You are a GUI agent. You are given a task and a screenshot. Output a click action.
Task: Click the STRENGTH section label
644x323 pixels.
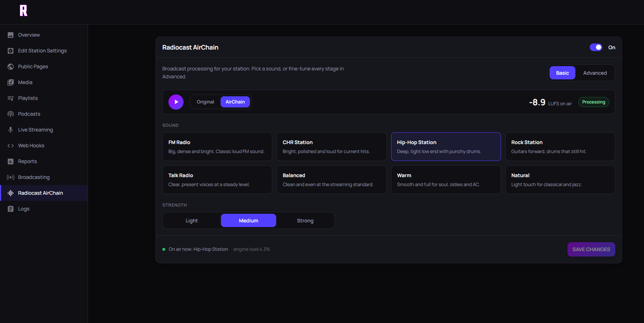pyautogui.click(x=175, y=205)
